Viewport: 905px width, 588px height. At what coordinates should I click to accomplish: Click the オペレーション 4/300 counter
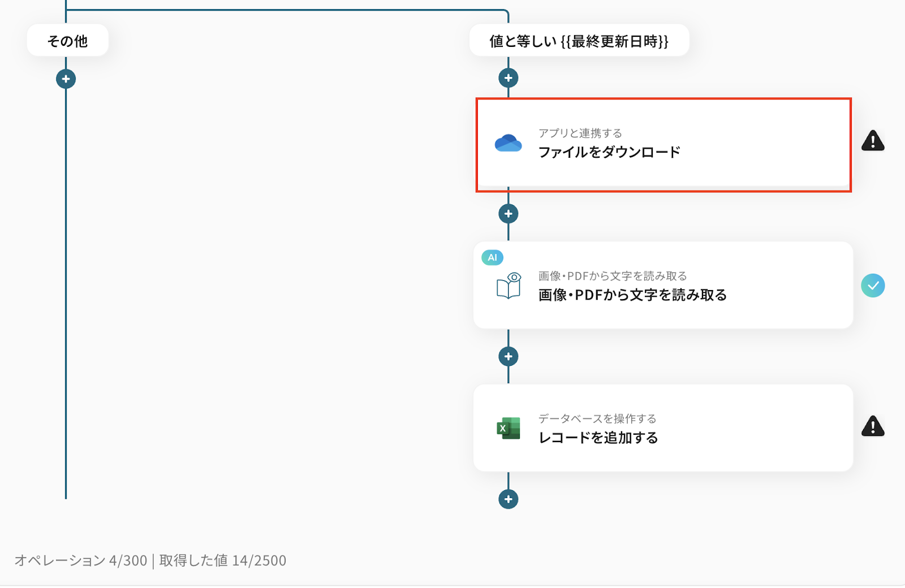point(81,560)
